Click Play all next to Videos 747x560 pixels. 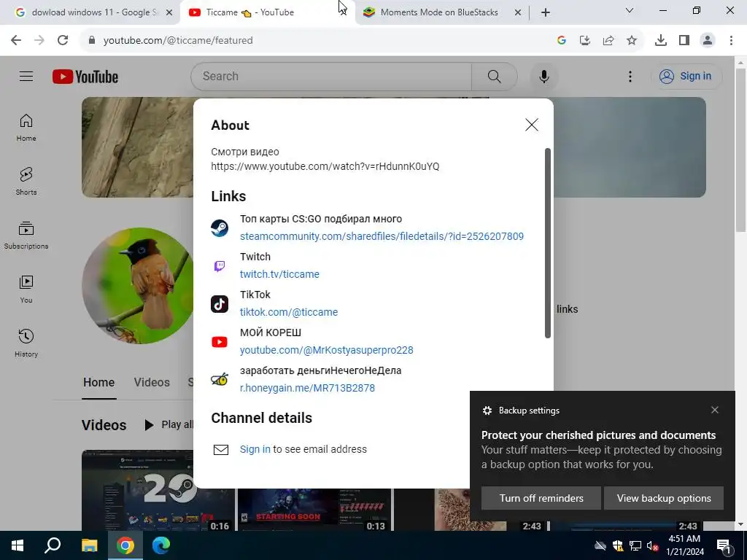point(169,424)
